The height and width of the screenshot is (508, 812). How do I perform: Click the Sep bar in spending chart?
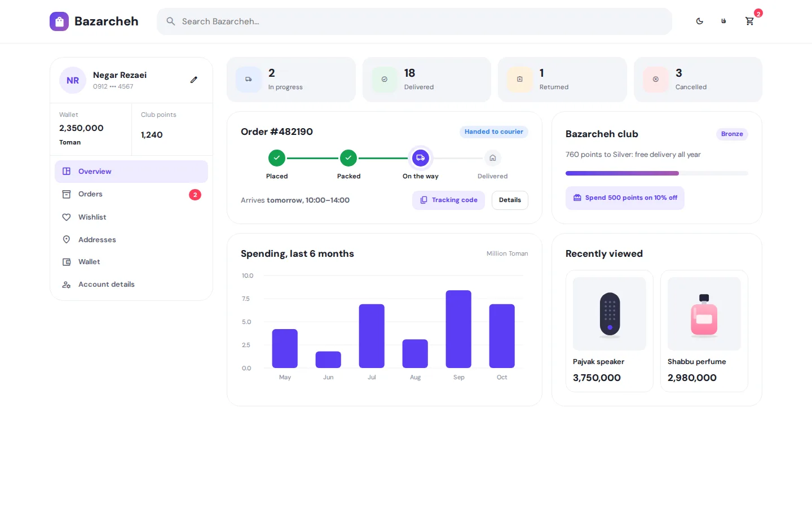tap(458, 329)
